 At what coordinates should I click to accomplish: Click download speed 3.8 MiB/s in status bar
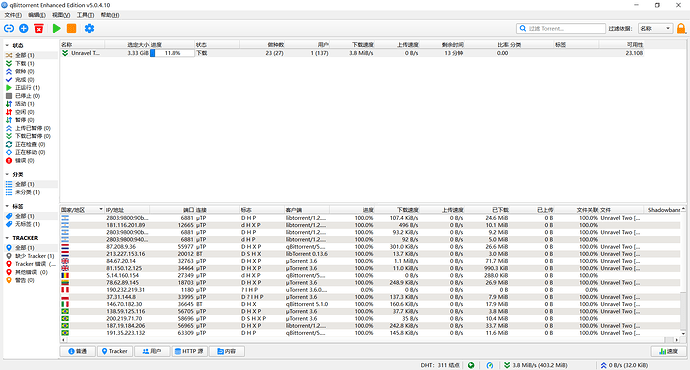pos(536,365)
